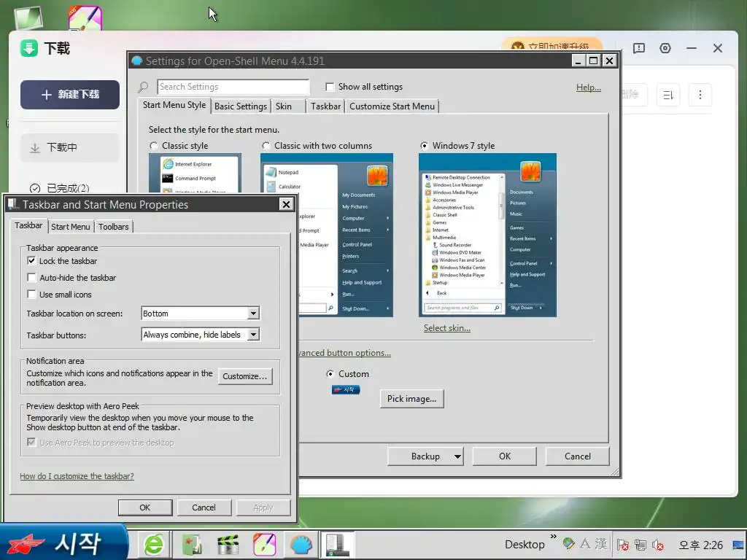Viewport: 747px width, 560px height.
Task: Open Internet Explorer from the taskbar
Action: tap(153, 545)
